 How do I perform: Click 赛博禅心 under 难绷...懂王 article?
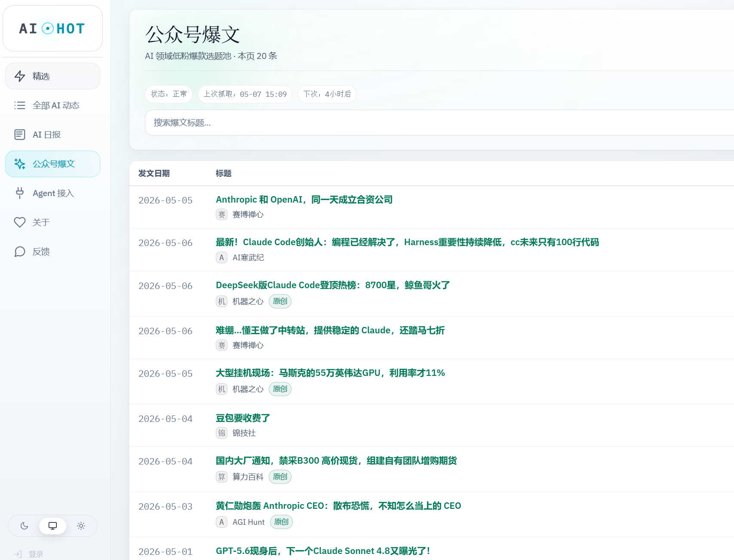248,345
